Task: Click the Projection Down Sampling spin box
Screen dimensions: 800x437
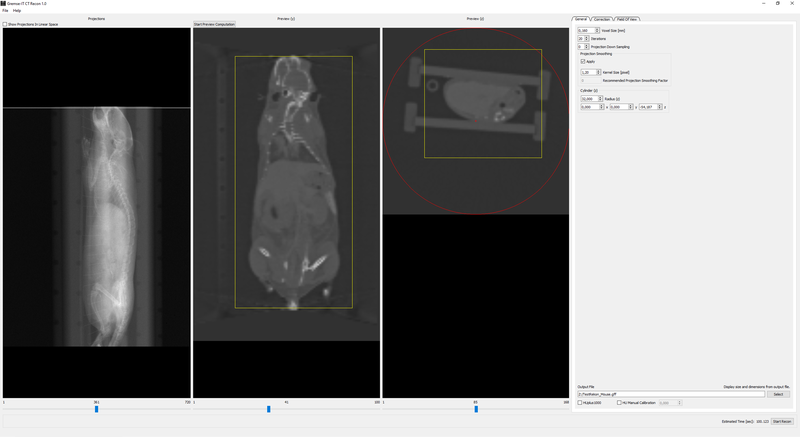Action: coord(583,47)
